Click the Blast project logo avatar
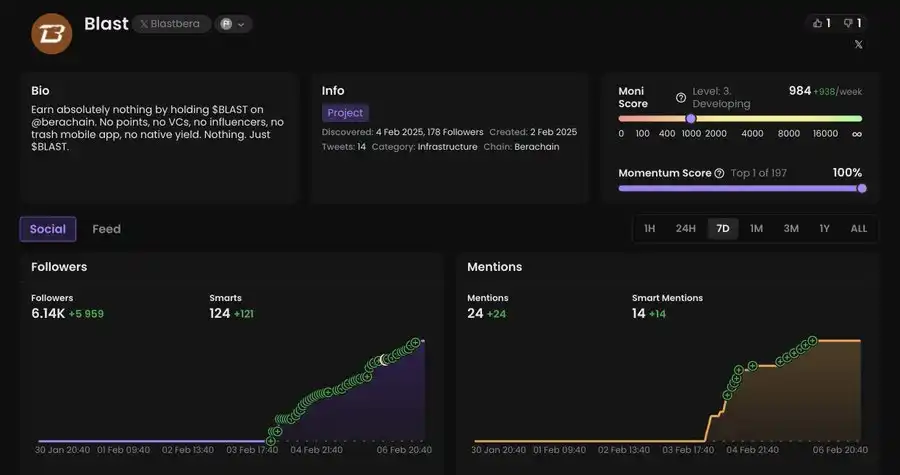 click(x=51, y=33)
